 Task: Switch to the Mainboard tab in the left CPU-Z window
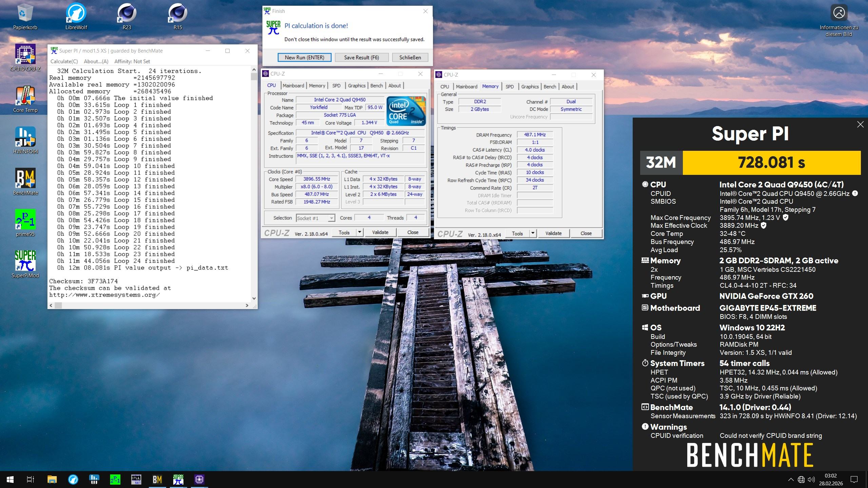[x=293, y=86]
